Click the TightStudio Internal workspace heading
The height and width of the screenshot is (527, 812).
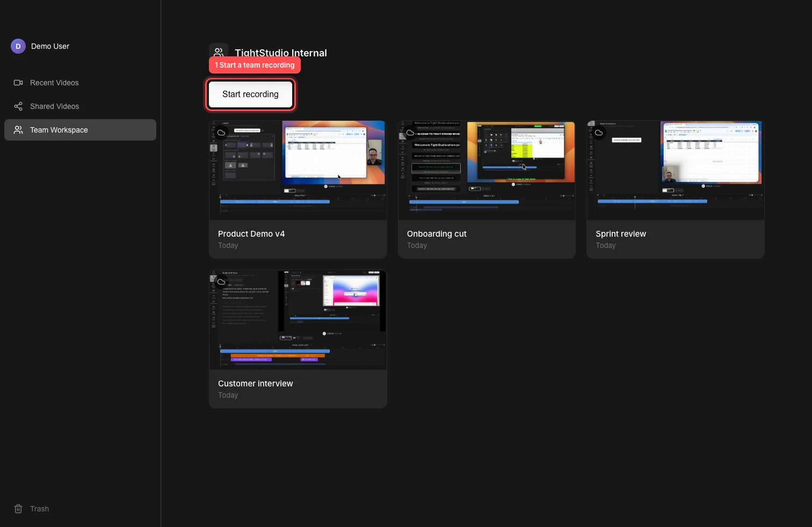point(281,53)
